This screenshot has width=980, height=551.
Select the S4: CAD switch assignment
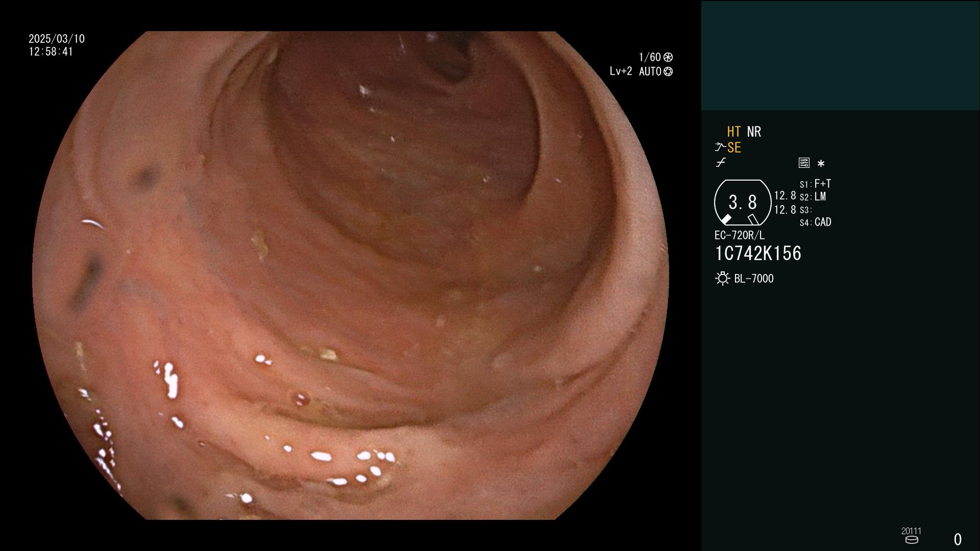815,222
